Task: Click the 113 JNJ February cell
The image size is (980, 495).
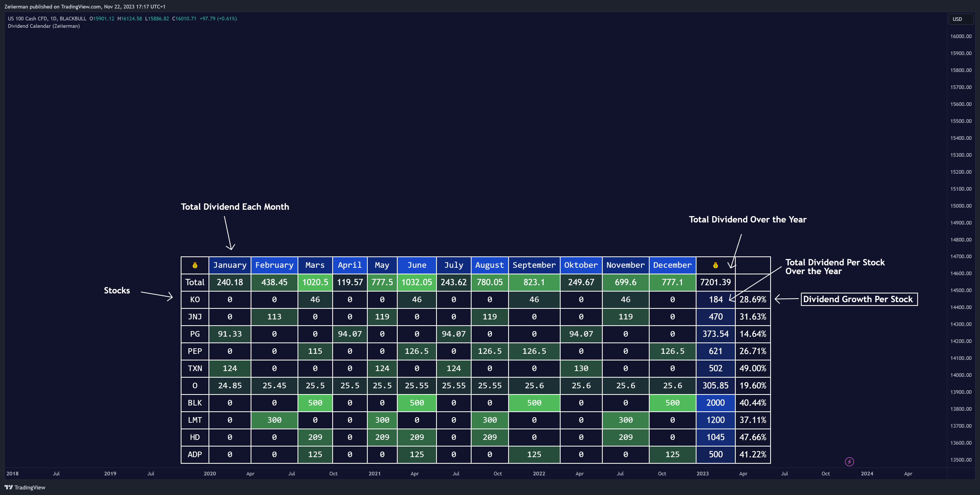Action: click(274, 317)
